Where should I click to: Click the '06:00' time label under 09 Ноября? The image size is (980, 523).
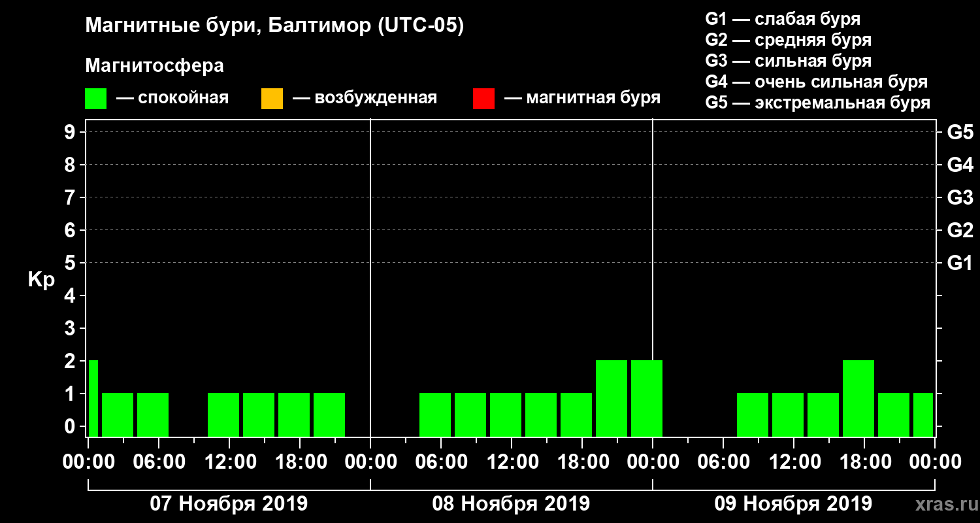(x=723, y=462)
